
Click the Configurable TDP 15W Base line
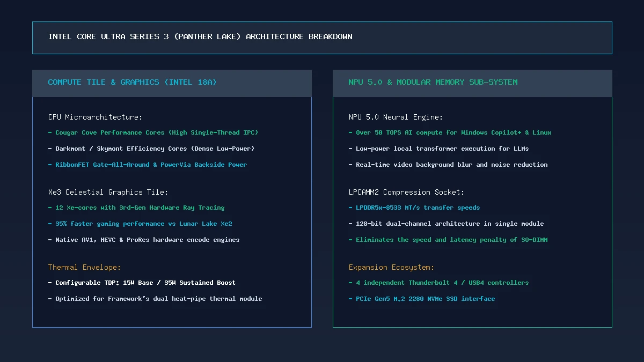[x=142, y=283]
